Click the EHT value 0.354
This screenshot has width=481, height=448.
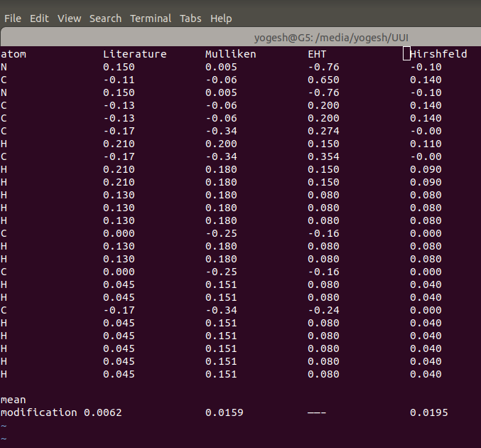323,156
